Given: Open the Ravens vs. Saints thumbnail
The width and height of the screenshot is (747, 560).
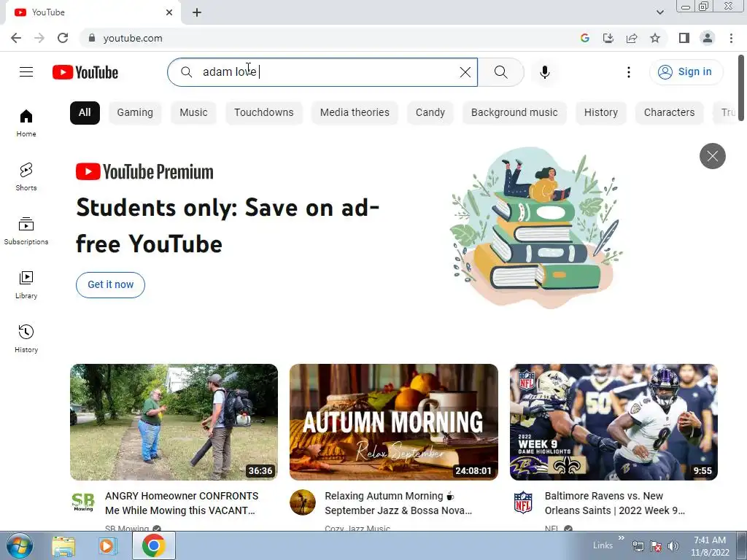Looking at the screenshot, I should click(x=614, y=422).
